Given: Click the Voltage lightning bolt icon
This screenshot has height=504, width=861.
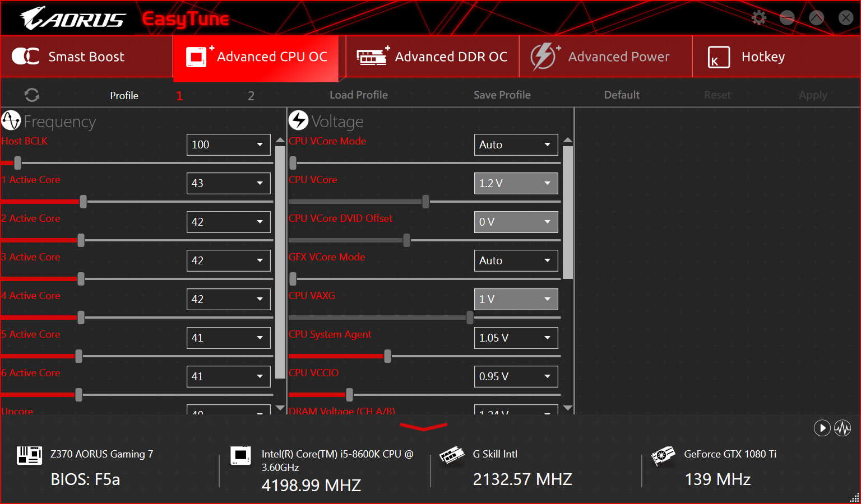Looking at the screenshot, I should [x=298, y=120].
